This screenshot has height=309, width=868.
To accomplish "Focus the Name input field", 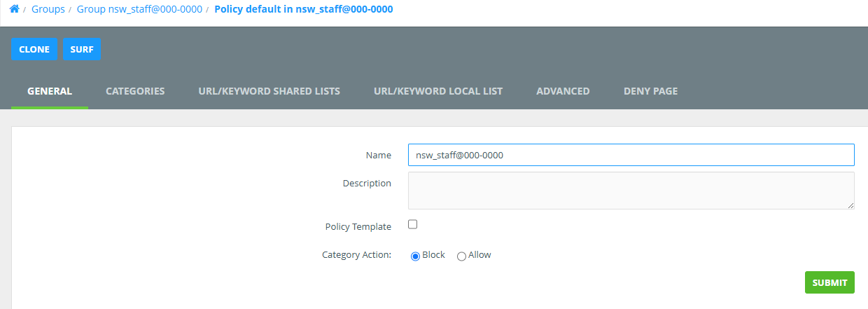I will click(x=630, y=155).
